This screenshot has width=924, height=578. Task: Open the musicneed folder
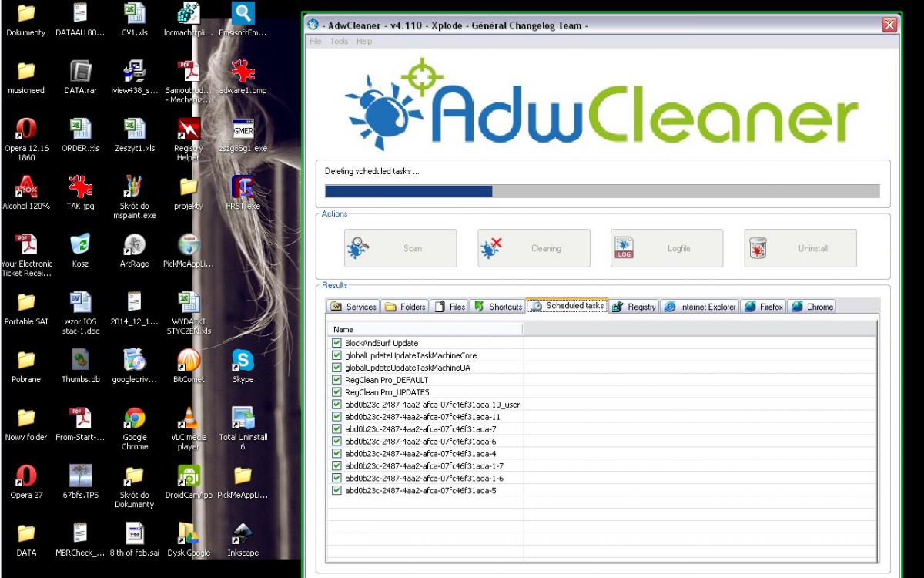tap(26, 72)
